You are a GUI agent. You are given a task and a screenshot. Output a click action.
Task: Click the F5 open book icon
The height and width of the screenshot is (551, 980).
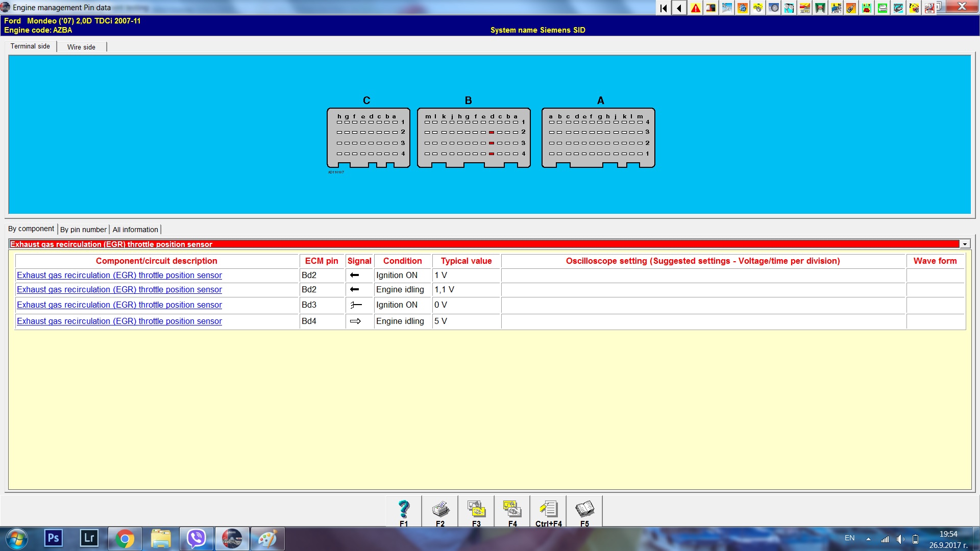584,509
